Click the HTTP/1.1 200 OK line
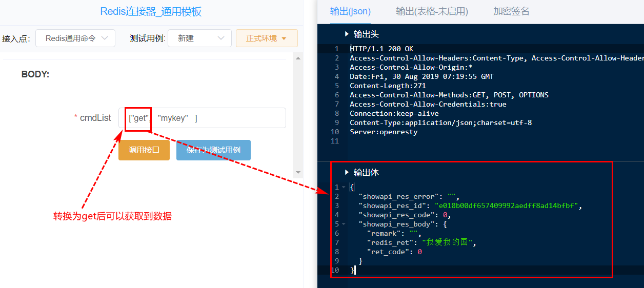 coord(381,49)
